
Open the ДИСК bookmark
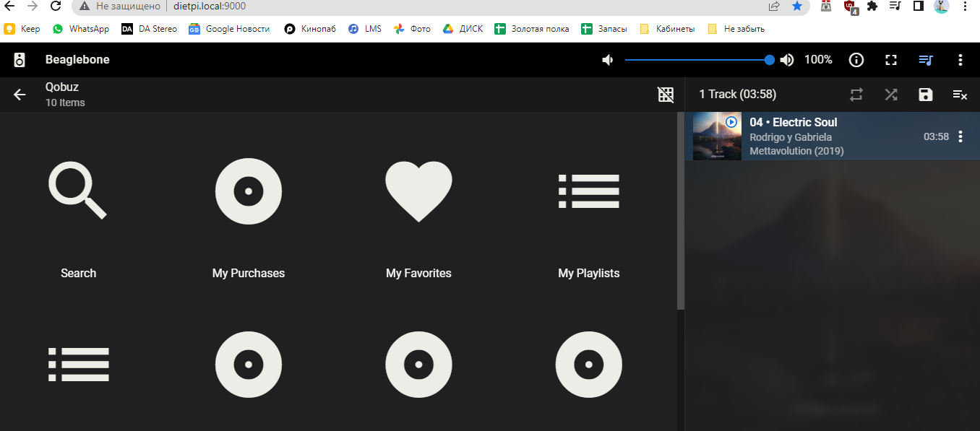463,29
